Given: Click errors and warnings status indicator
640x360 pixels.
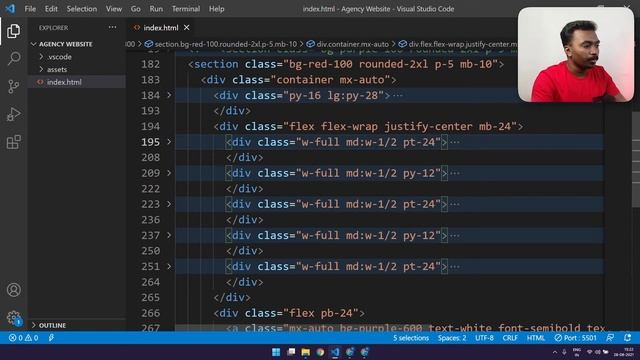Looking at the screenshot, I should pyautogui.click(x=24, y=338).
